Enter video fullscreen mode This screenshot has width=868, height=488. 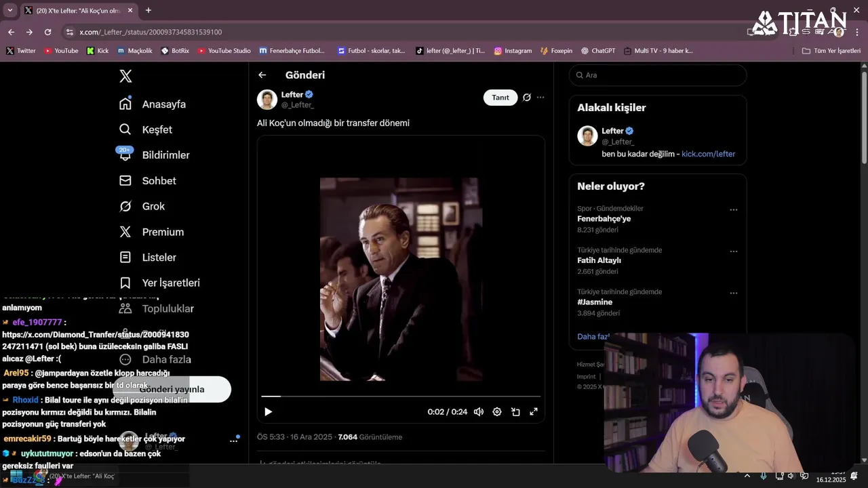point(534,411)
